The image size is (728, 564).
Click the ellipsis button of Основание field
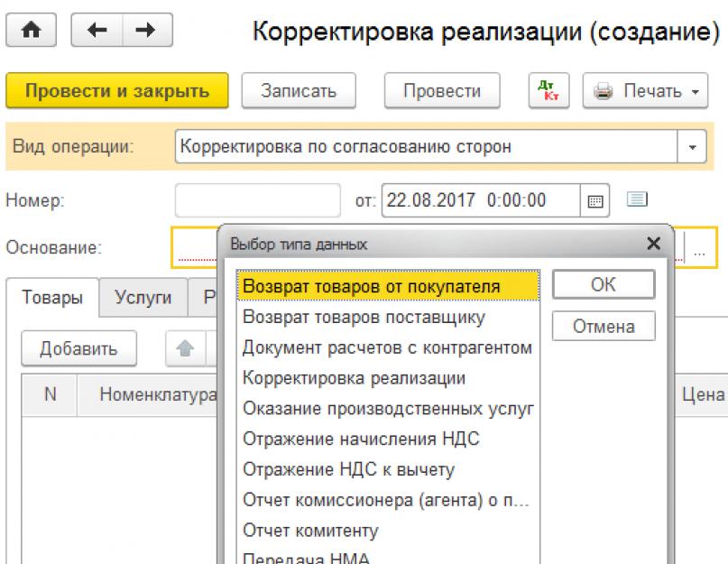point(700,255)
